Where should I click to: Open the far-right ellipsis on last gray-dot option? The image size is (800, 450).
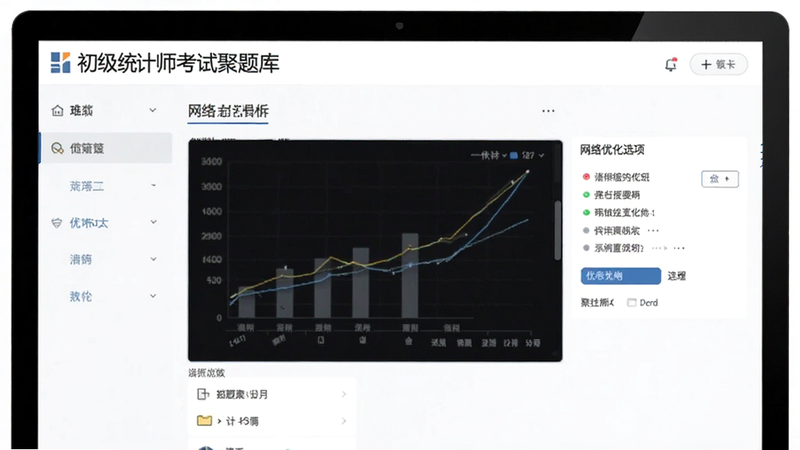click(x=679, y=248)
